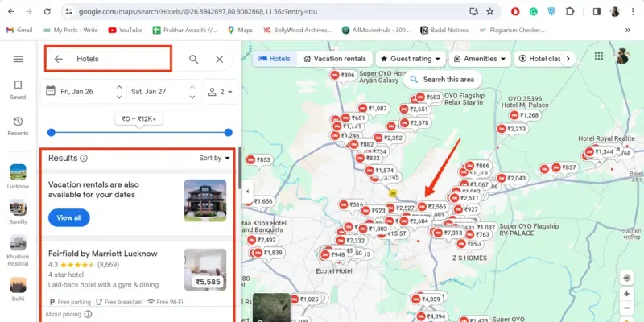Show more filters with right chevron
The image size is (644, 322).
[568, 59]
